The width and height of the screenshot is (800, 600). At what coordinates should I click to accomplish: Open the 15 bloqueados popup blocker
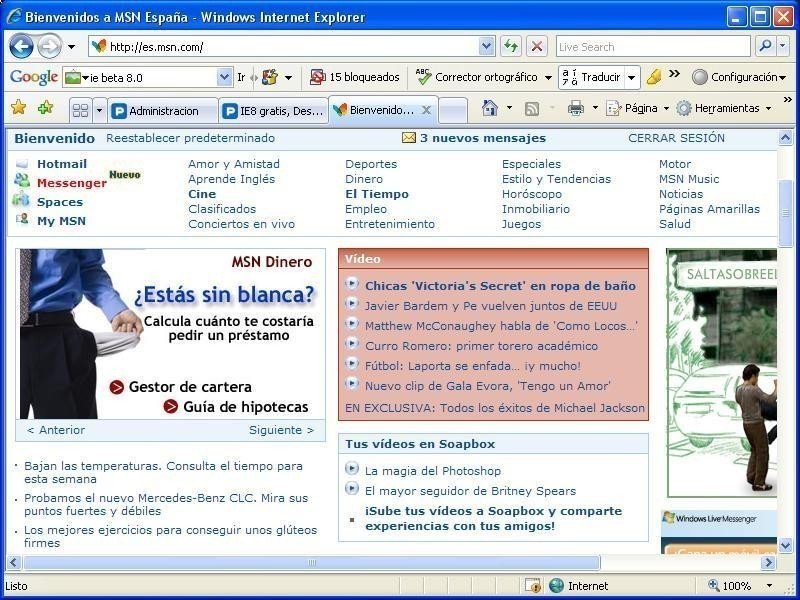(355, 77)
